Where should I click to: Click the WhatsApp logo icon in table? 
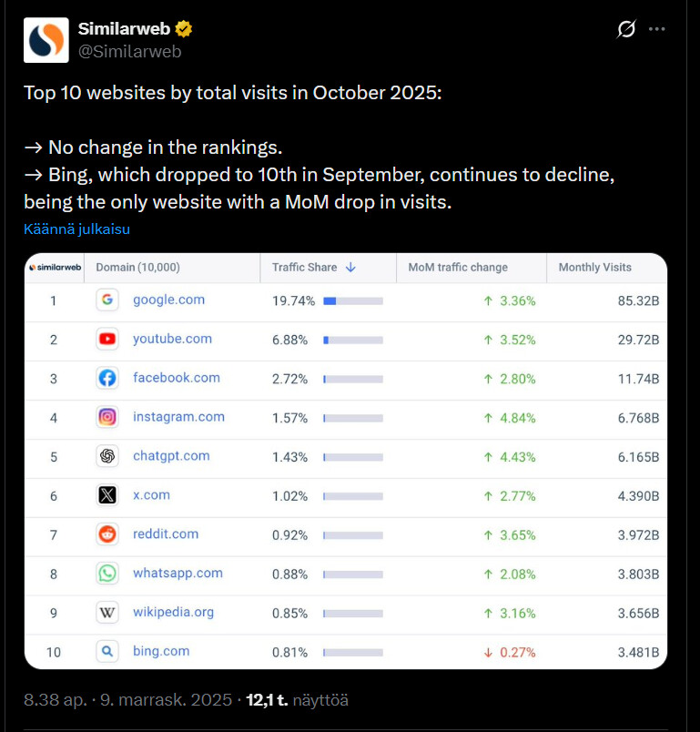coord(107,574)
